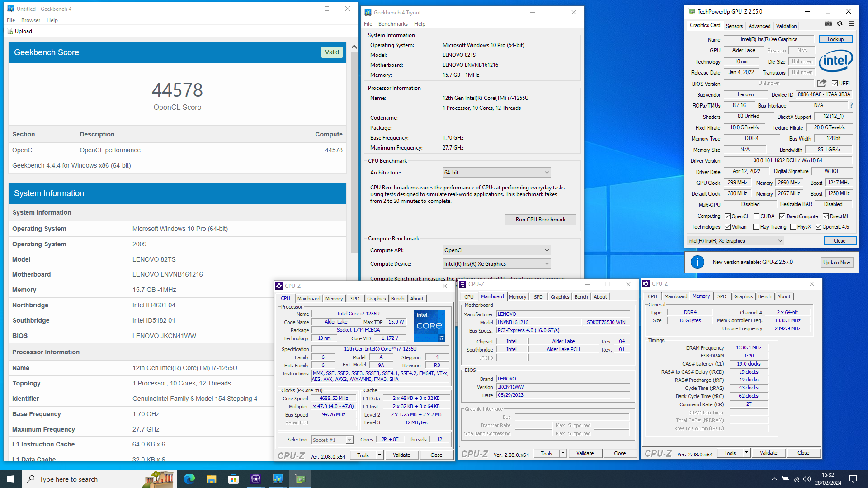Click the Close button in GPU-Z
Image resolution: width=868 pixels, height=488 pixels.
(x=840, y=241)
